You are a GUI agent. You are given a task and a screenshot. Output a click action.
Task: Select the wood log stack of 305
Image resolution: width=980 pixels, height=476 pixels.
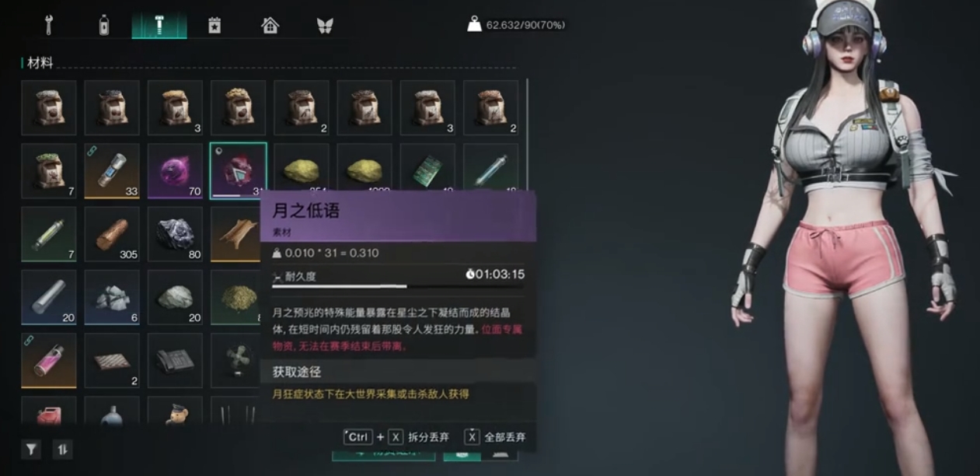tap(112, 234)
